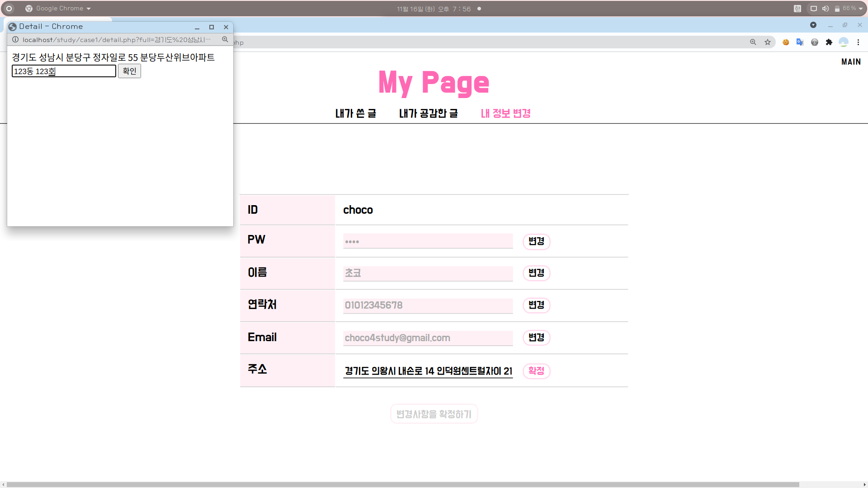Click the cookie extension icon

click(x=786, y=42)
